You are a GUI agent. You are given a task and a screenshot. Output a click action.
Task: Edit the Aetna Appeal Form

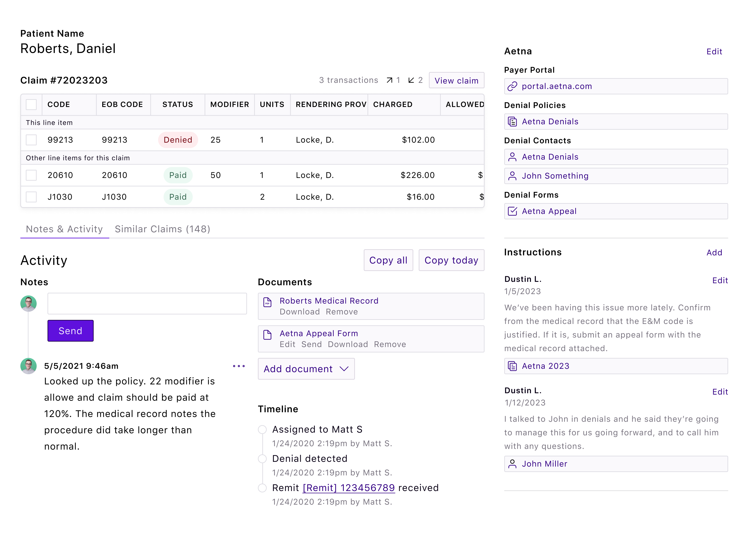coord(287,345)
